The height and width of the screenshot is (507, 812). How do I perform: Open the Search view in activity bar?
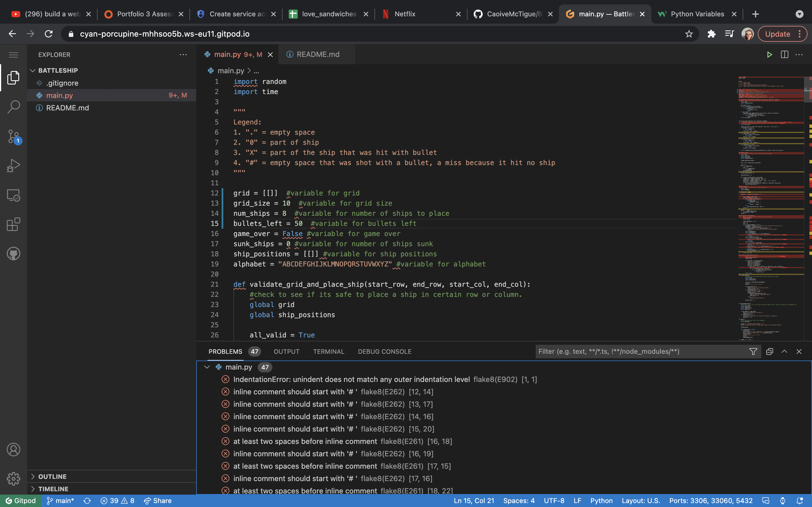click(x=14, y=107)
